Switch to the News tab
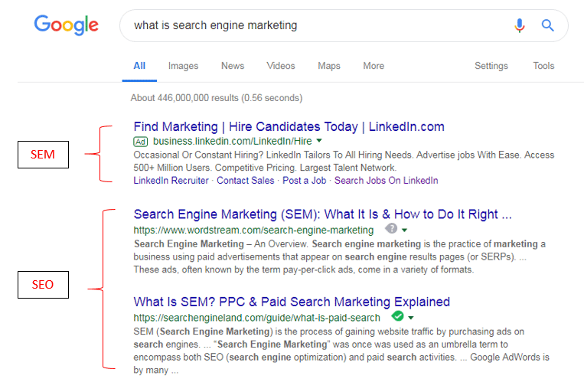The image size is (584, 392). coord(233,66)
